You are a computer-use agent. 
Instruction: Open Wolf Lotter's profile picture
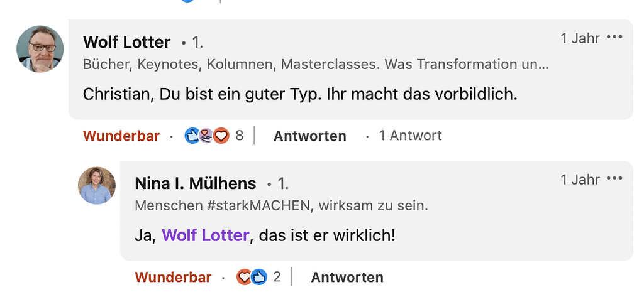pyautogui.click(x=40, y=49)
